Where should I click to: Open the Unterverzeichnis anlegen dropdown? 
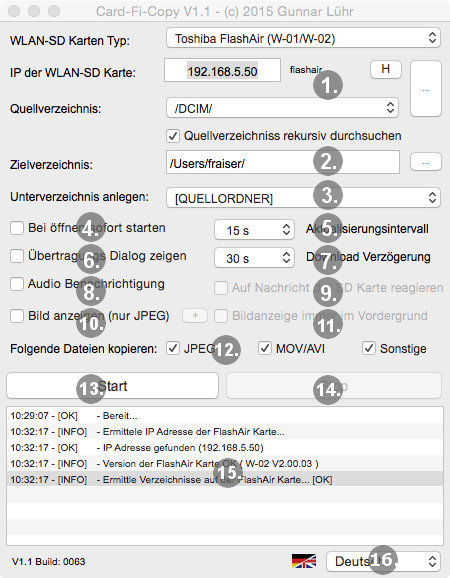(x=303, y=198)
